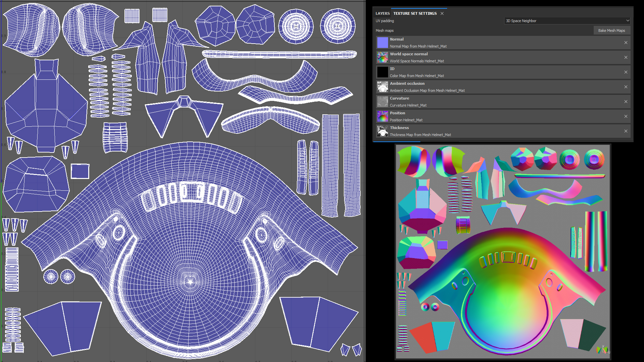
Task: Open the UV padding dropdown
Action: click(x=567, y=21)
